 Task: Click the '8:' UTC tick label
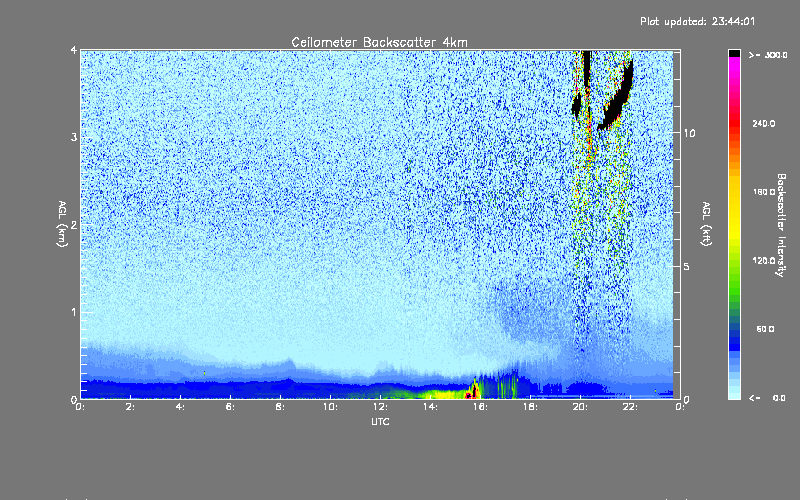tap(281, 407)
